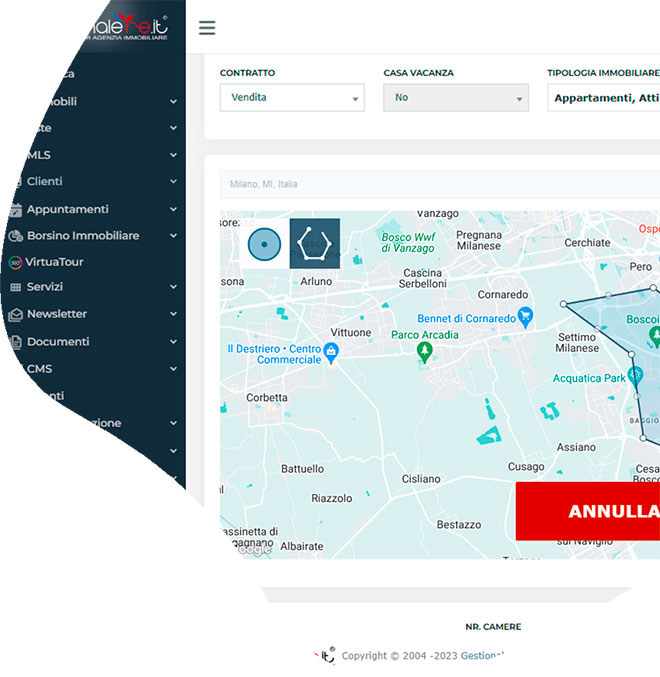Click the polygon vertex above Acquatica Park
660x677 pixels.
[632, 354]
